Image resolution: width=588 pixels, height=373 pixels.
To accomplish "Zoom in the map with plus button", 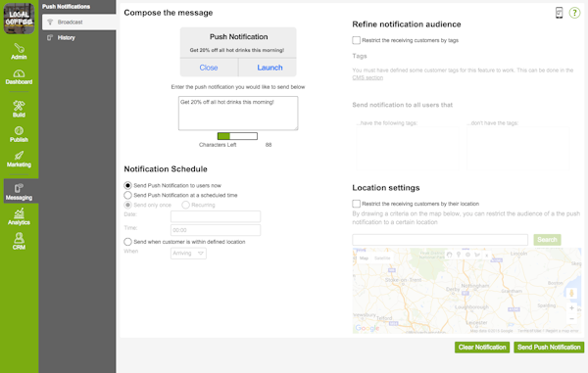I will tap(571, 307).
